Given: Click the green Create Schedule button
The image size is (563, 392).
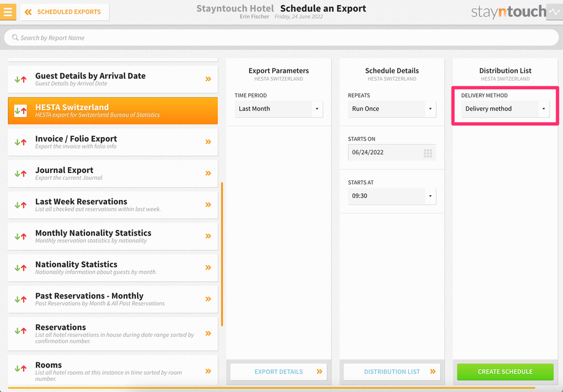Looking at the screenshot, I should point(505,372).
